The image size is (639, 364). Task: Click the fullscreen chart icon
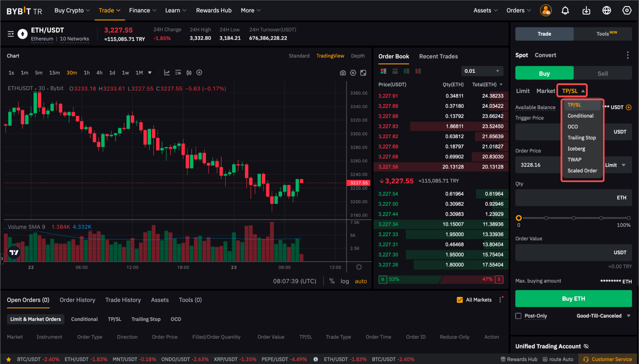pos(363,73)
